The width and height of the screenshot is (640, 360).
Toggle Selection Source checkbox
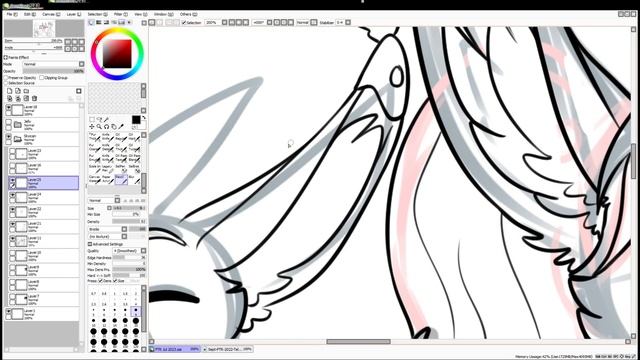(x=6, y=83)
